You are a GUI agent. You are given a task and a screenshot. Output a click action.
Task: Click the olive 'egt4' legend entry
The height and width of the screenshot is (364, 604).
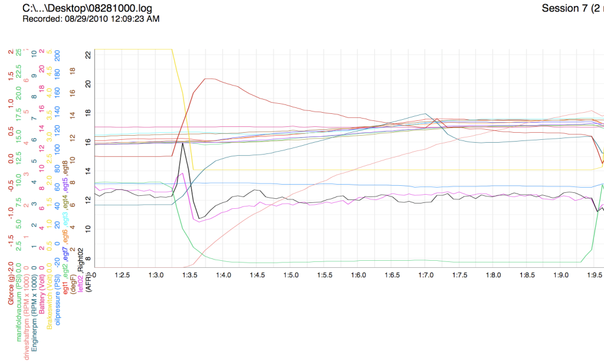pos(65,201)
